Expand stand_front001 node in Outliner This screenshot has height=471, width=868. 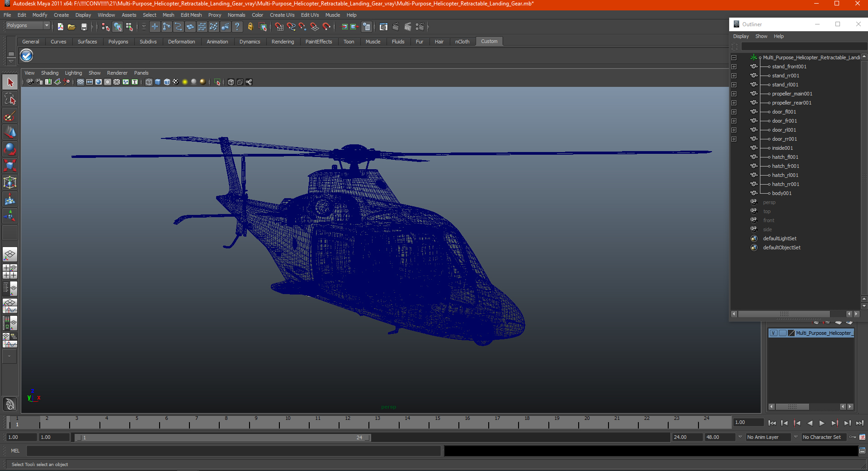[x=734, y=67]
